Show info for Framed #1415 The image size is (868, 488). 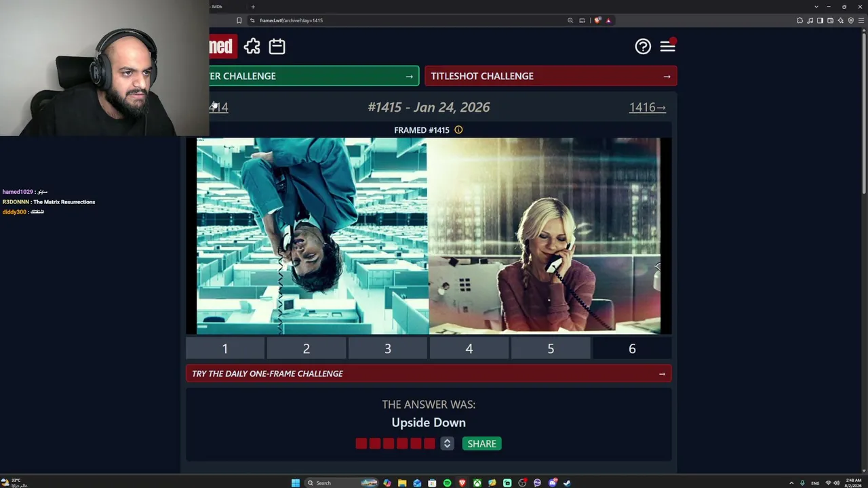[458, 130]
